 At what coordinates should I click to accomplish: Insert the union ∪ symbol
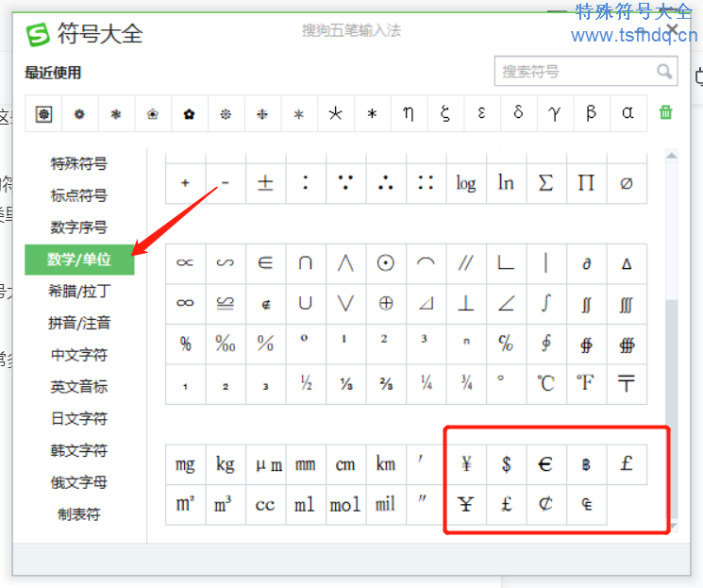coord(306,303)
